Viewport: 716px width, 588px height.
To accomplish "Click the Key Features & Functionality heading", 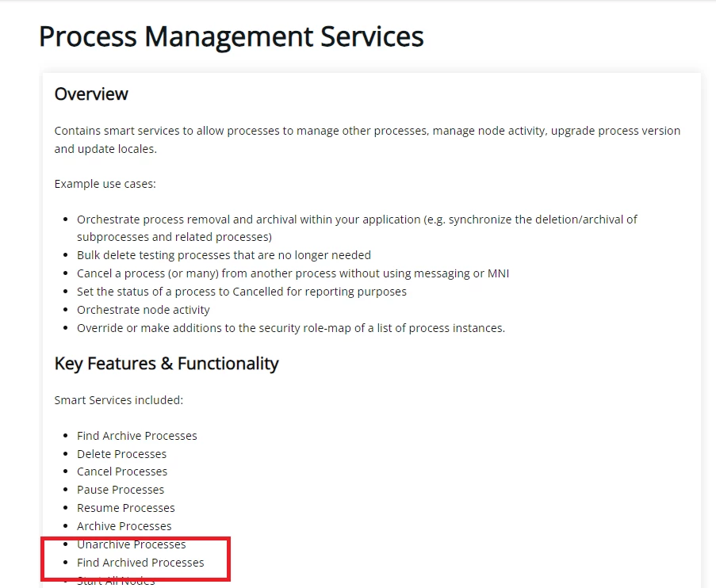I will (x=167, y=364).
